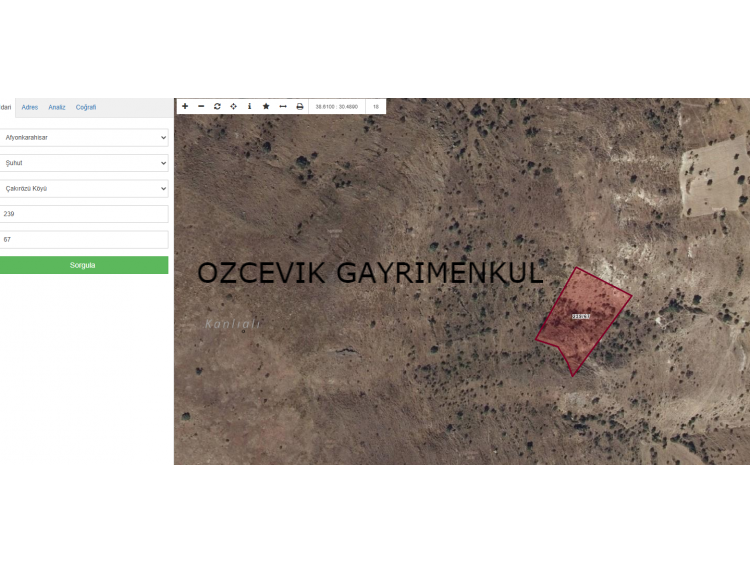
Task: Switch to the Analiz tab
Action: coord(57,107)
